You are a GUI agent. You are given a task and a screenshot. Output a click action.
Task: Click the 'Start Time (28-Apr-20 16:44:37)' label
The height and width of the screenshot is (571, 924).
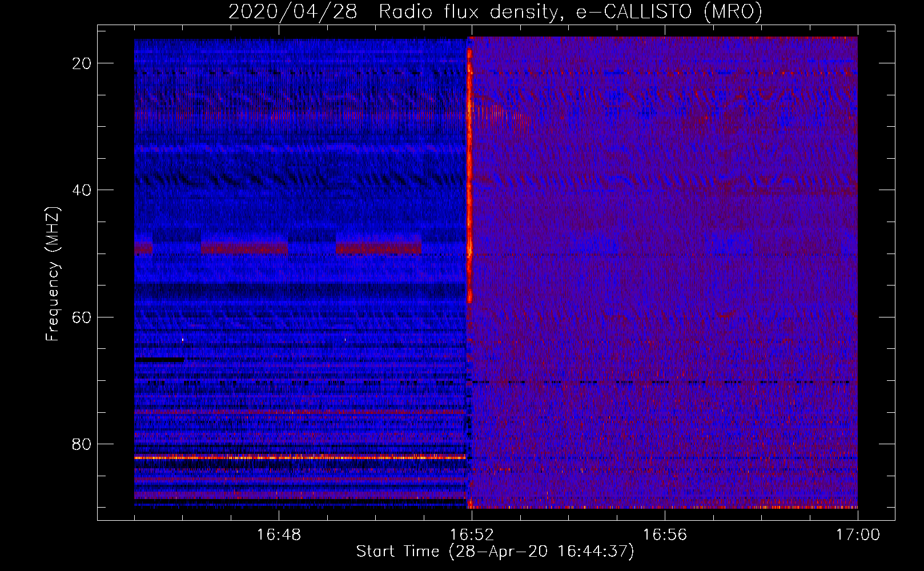(x=495, y=552)
